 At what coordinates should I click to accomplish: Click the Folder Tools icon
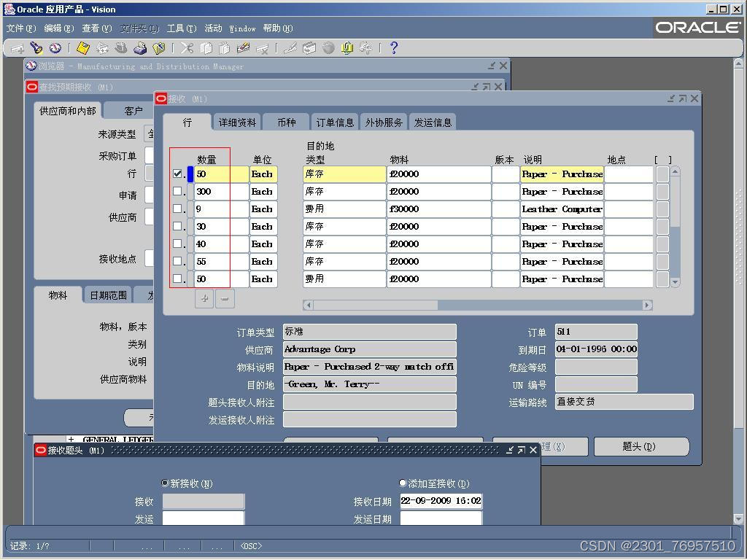point(366,48)
